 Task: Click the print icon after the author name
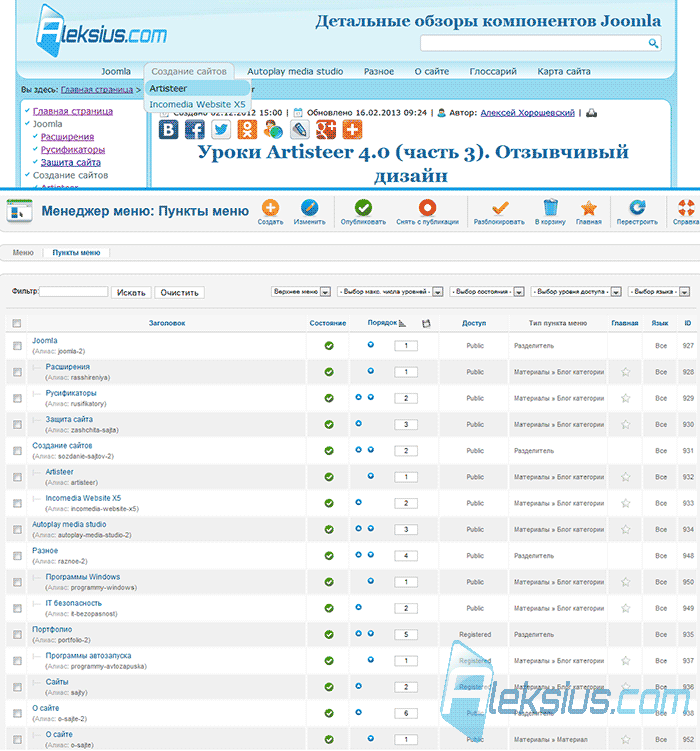(592, 113)
